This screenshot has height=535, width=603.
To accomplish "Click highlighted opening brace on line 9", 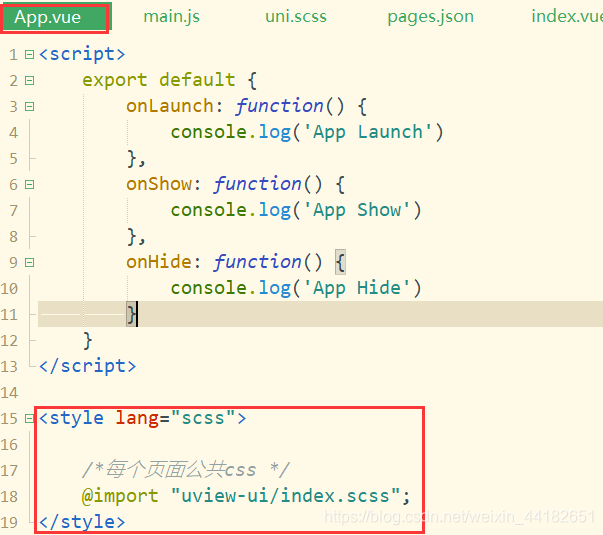I will pyautogui.click(x=340, y=262).
